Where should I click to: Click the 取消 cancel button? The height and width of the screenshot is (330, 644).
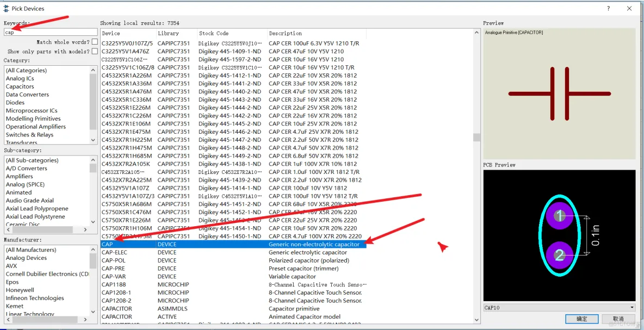[x=618, y=319]
